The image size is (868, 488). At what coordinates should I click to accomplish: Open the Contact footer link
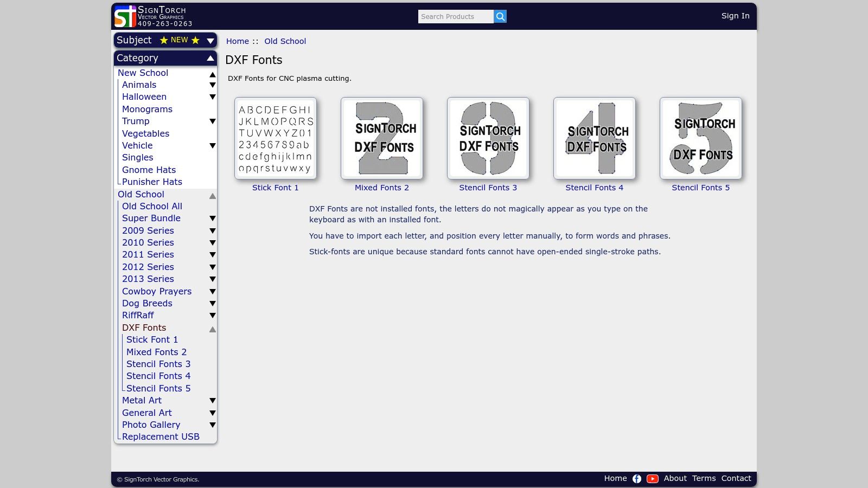(x=736, y=478)
